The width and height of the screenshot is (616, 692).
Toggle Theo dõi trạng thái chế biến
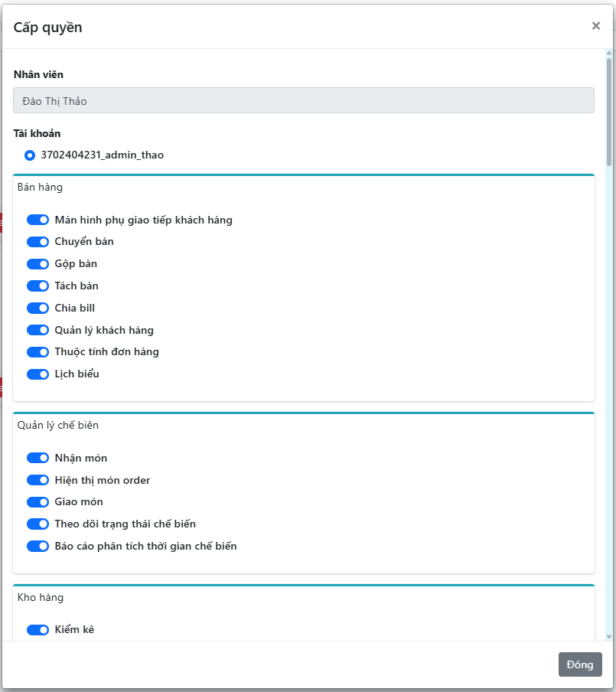(37, 524)
